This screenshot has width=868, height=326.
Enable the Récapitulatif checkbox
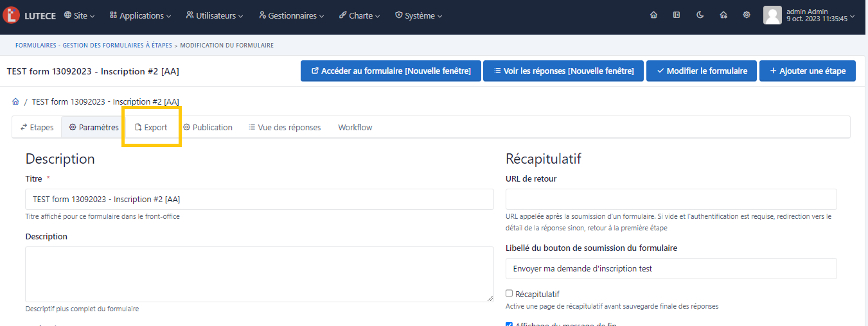pyautogui.click(x=509, y=293)
